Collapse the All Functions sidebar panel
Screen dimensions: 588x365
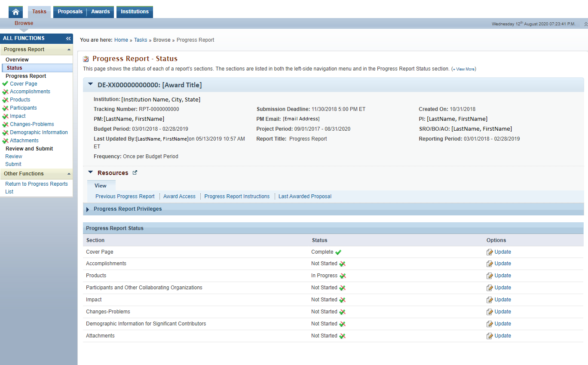[x=68, y=38]
